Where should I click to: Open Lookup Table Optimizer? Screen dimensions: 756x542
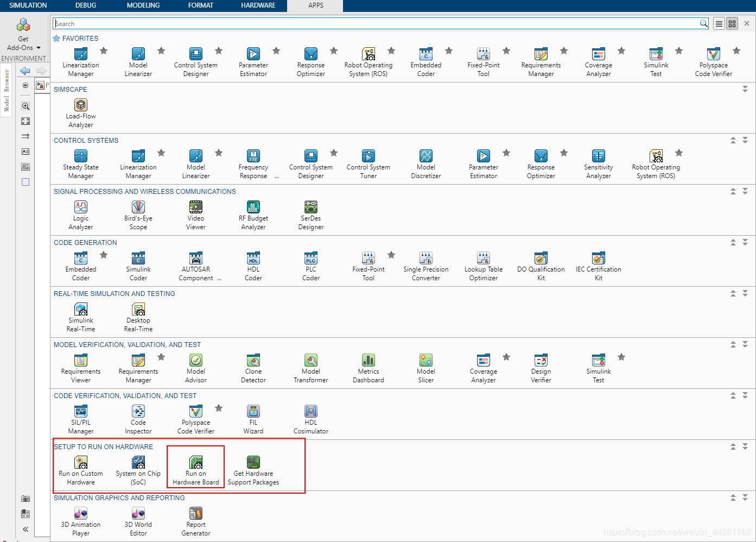pyautogui.click(x=484, y=266)
